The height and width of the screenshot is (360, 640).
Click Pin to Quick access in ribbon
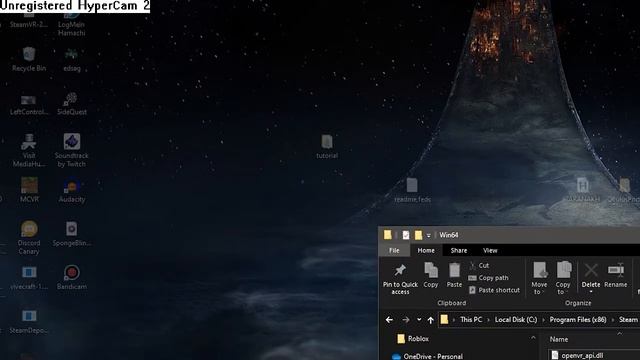click(x=400, y=279)
